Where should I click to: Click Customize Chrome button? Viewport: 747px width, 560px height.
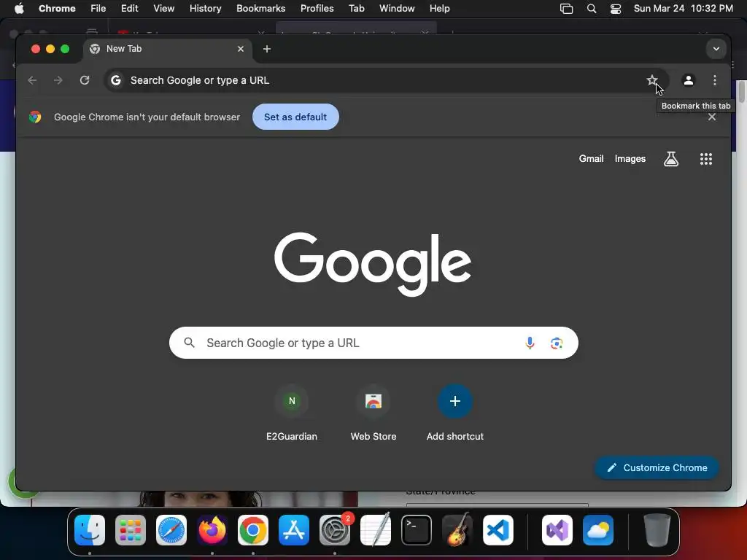[657, 467]
